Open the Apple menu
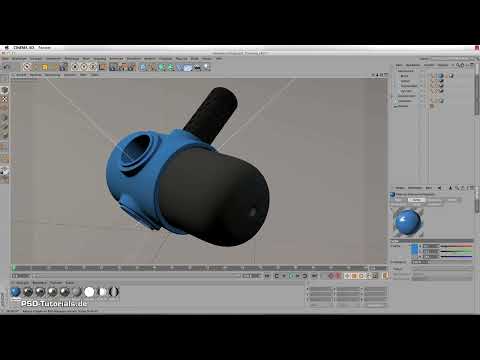Image resolution: width=480 pixels, height=360 pixels. (6, 48)
